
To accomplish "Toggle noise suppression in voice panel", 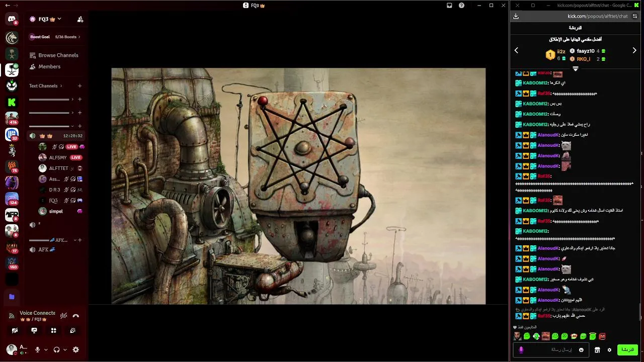I will pyautogui.click(x=63, y=316).
